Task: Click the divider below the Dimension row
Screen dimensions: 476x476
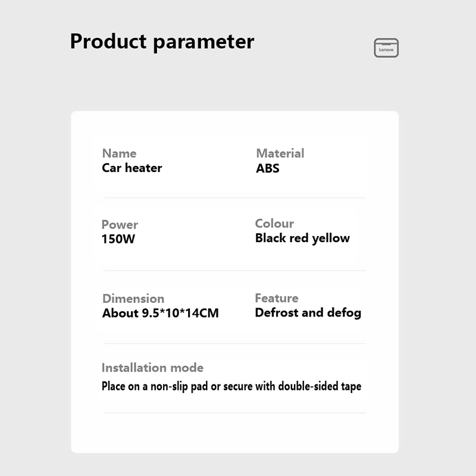Action: pyautogui.click(x=234, y=343)
